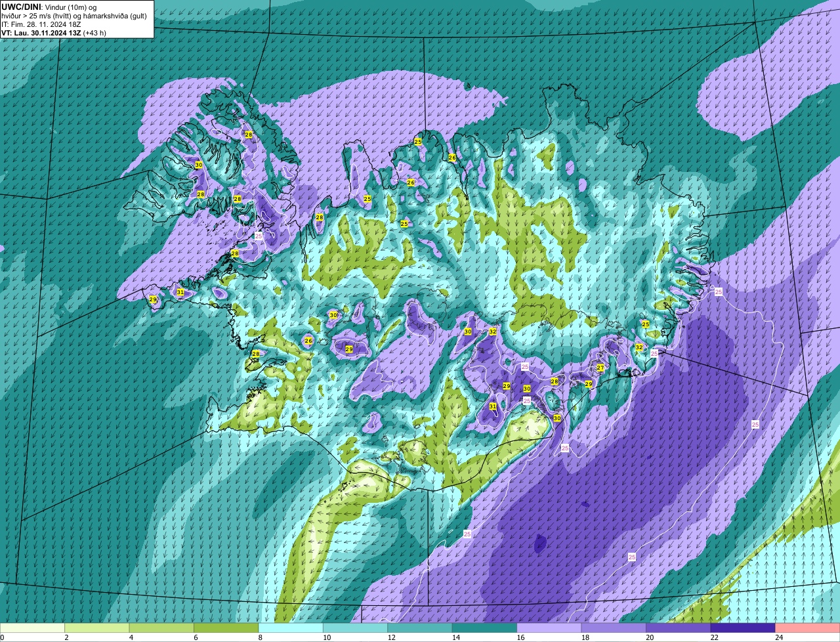Viewport: 840px width, 642px height.
Task: Pick the 12–14 m/s teal legend swatch
Action: [420, 628]
